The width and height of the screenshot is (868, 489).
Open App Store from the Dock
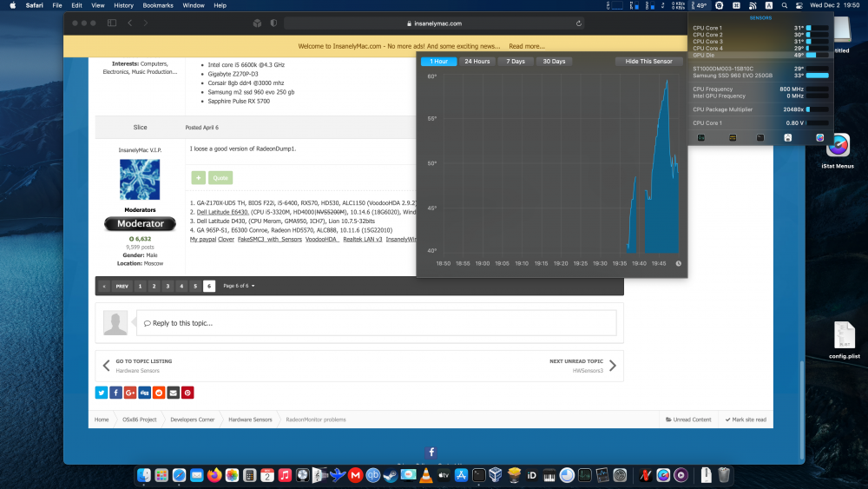coord(461,475)
